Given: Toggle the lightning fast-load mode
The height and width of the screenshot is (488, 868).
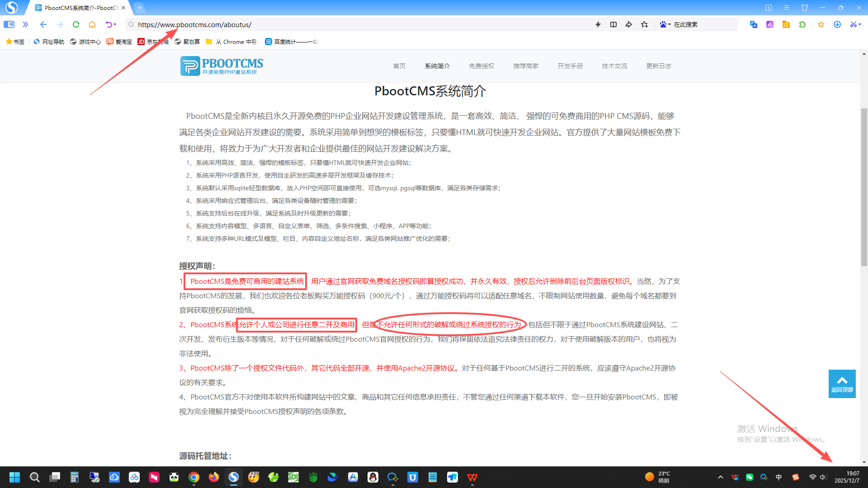Looking at the screenshot, I should (x=598, y=24).
